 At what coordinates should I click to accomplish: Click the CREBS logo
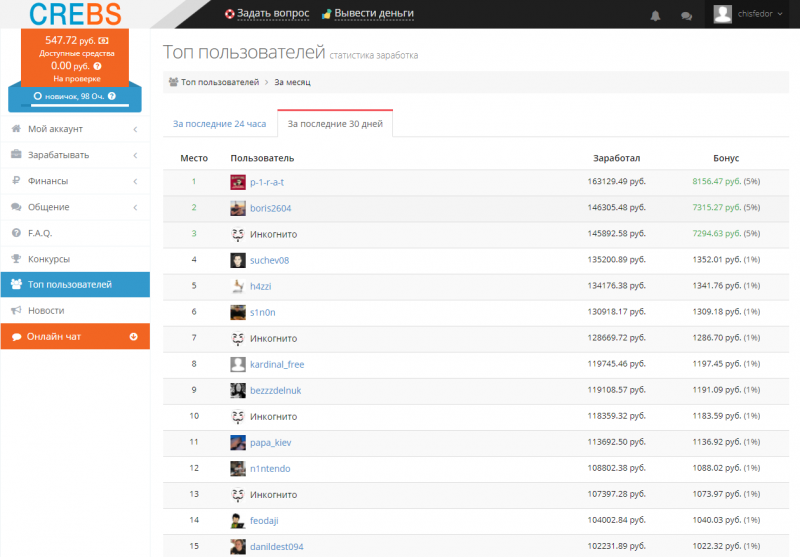(x=75, y=14)
